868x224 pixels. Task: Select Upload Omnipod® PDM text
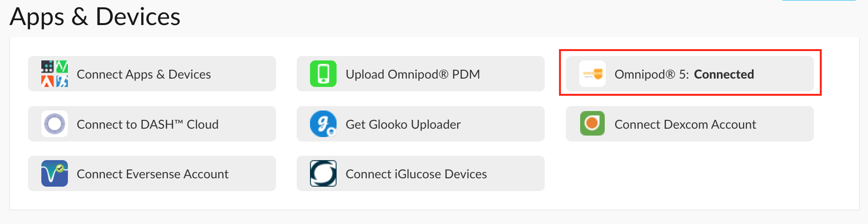click(412, 74)
